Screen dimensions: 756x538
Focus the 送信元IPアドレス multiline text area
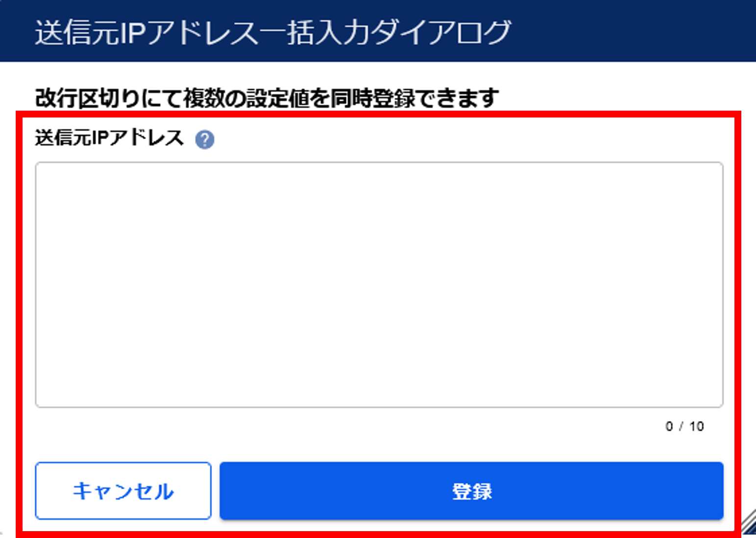click(x=379, y=285)
